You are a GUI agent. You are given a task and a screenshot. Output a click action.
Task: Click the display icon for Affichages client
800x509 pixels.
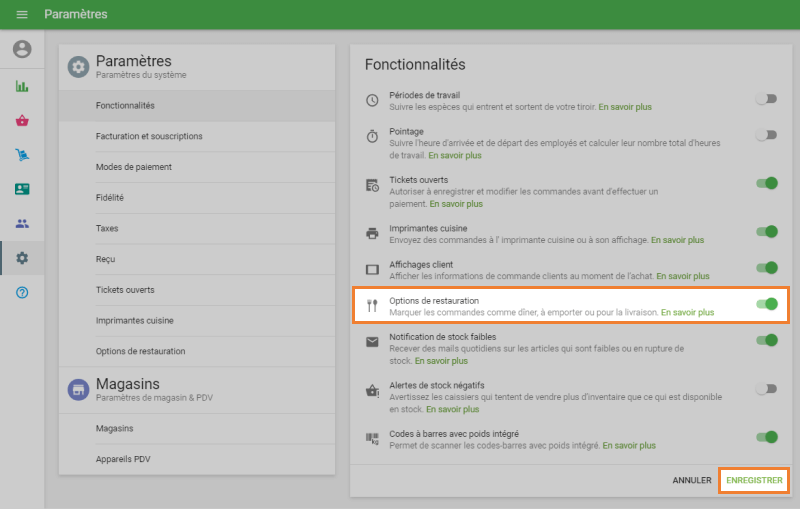click(x=372, y=270)
